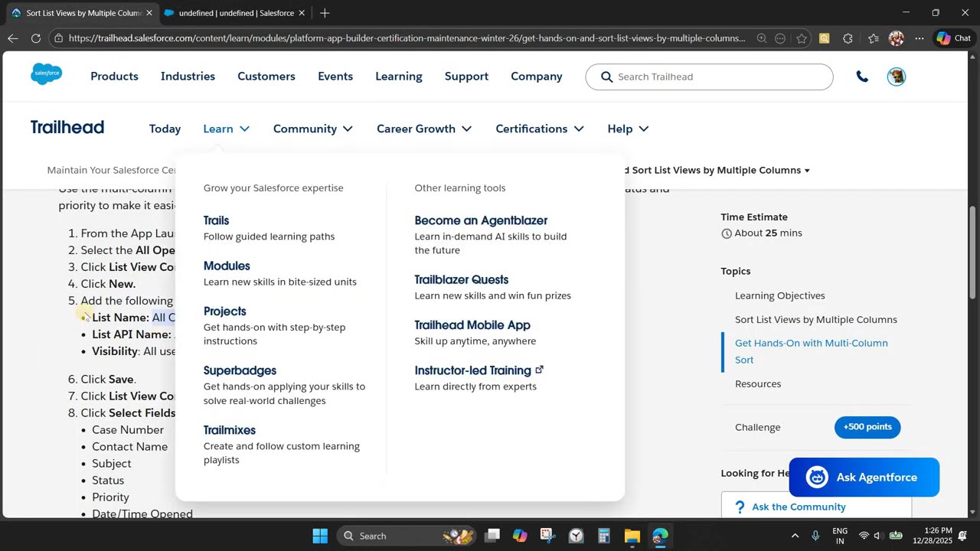Click the +500 points badge
980x551 pixels.
pyautogui.click(x=867, y=427)
